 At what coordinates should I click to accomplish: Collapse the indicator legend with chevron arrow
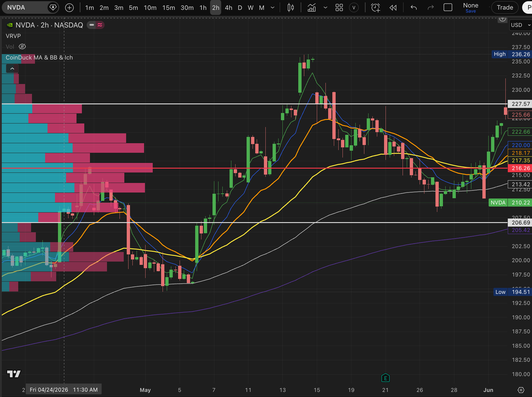[12, 69]
